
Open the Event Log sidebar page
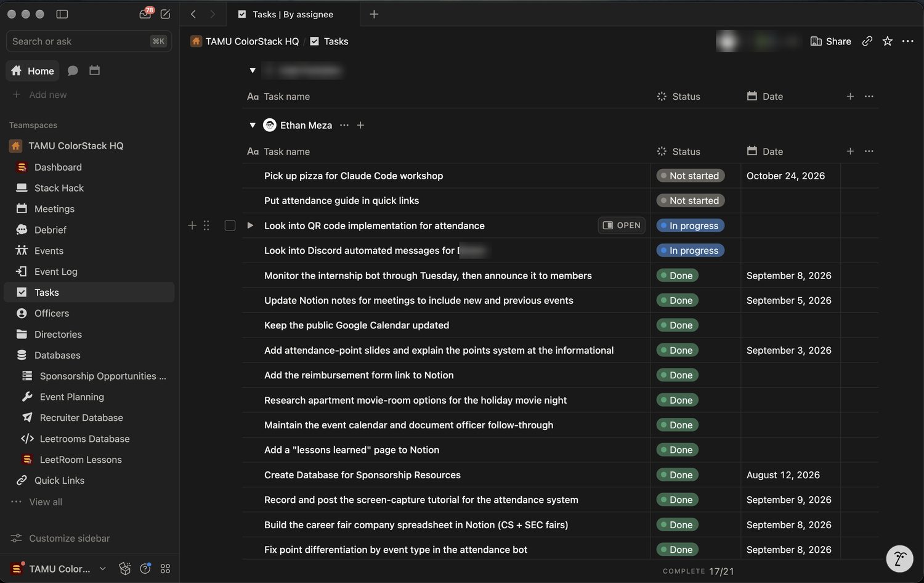coord(89,271)
